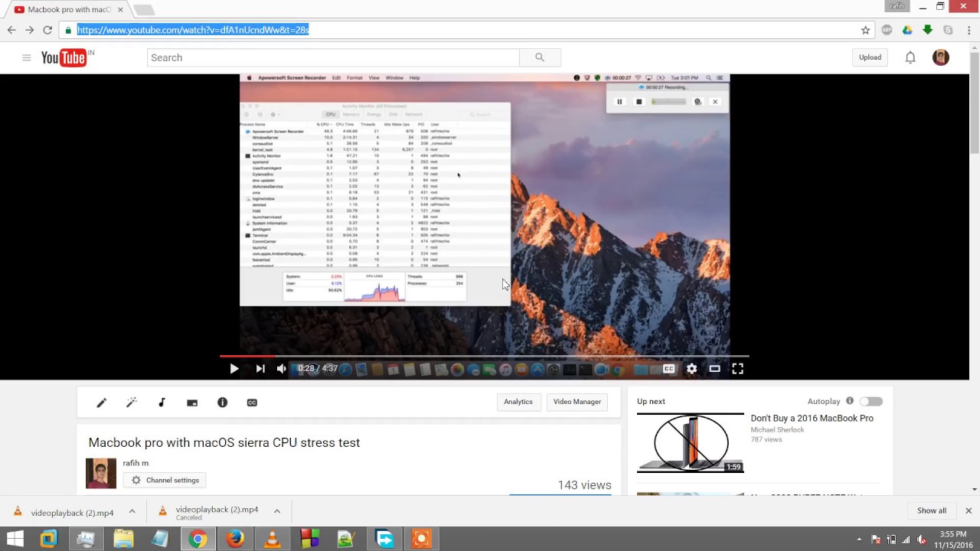Show hidden system tray icons
The image size is (980, 551).
[x=859, y=540]
